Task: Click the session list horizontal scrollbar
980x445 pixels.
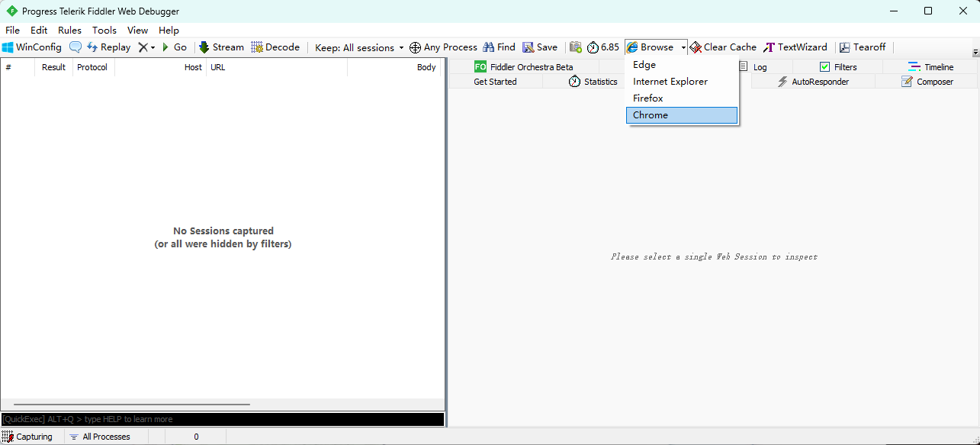Action: [132, 405]
